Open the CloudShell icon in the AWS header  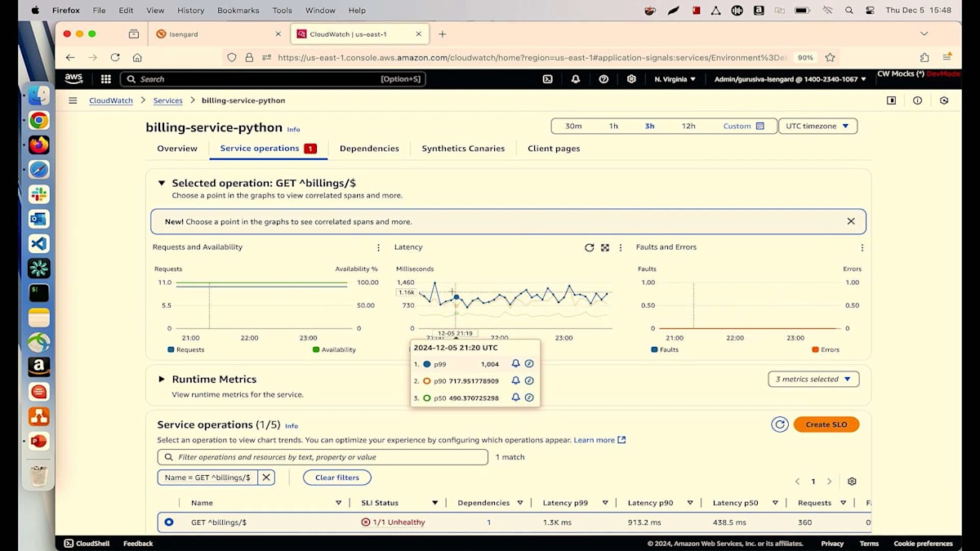[547, 79]
